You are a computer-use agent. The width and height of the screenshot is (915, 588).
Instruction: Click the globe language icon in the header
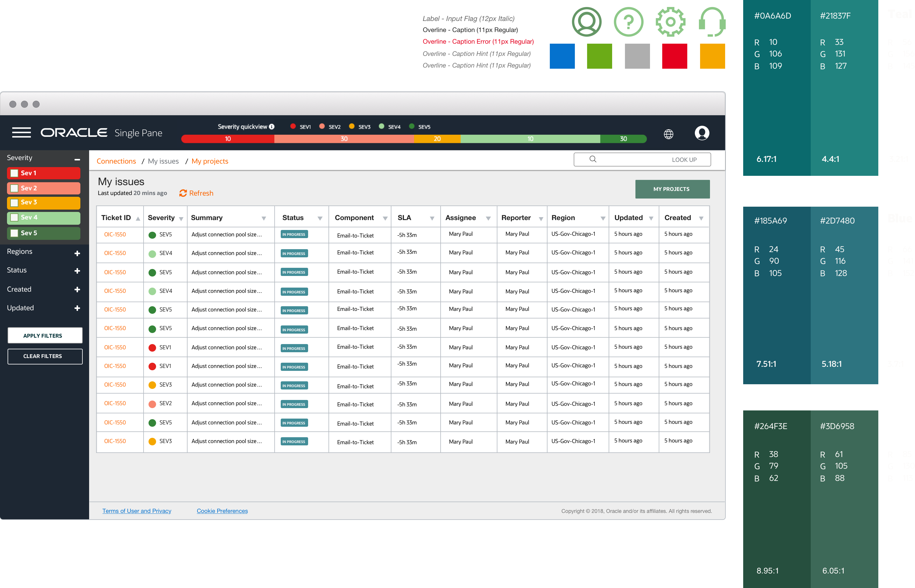coord(668,134)
